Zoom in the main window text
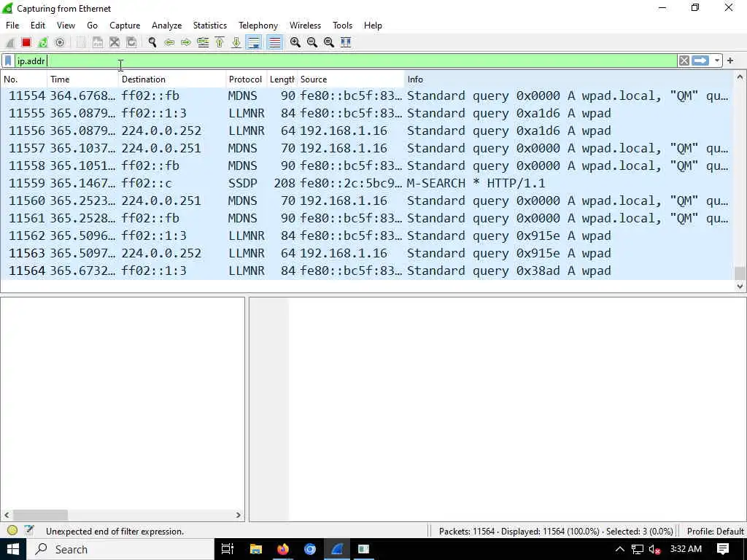This screenshot has width=747, height=560. [295, 42]
